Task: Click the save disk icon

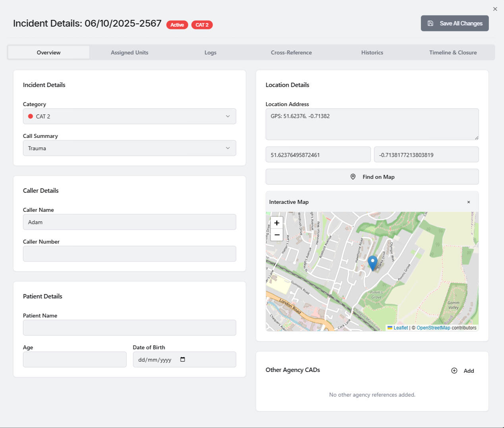Action: pos(430,23)
